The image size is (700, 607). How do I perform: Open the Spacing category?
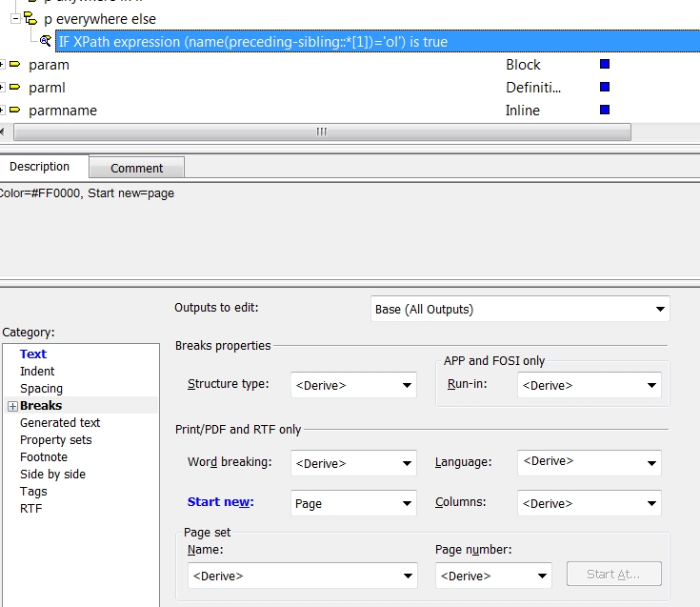click(41, 389)
